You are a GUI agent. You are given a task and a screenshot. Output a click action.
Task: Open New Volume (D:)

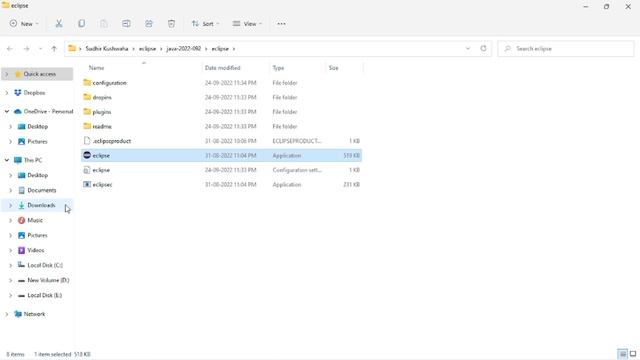click(x=48, y=280)
